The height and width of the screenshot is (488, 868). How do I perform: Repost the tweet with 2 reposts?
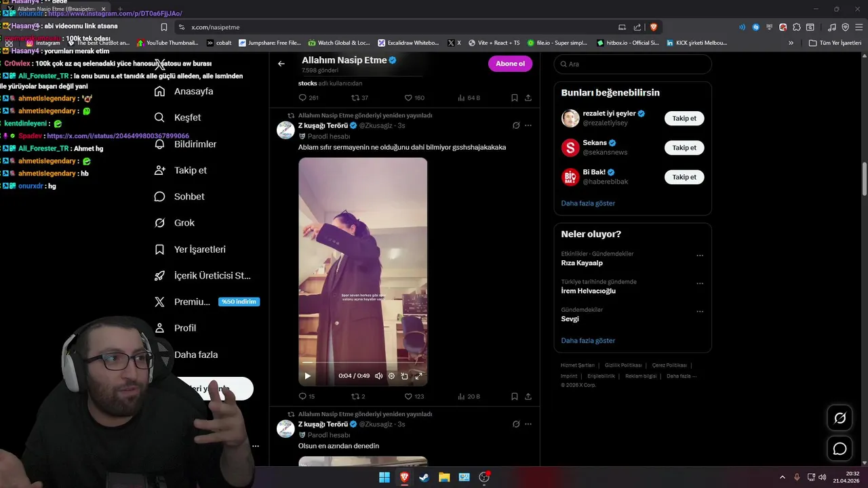pos(358,396)
